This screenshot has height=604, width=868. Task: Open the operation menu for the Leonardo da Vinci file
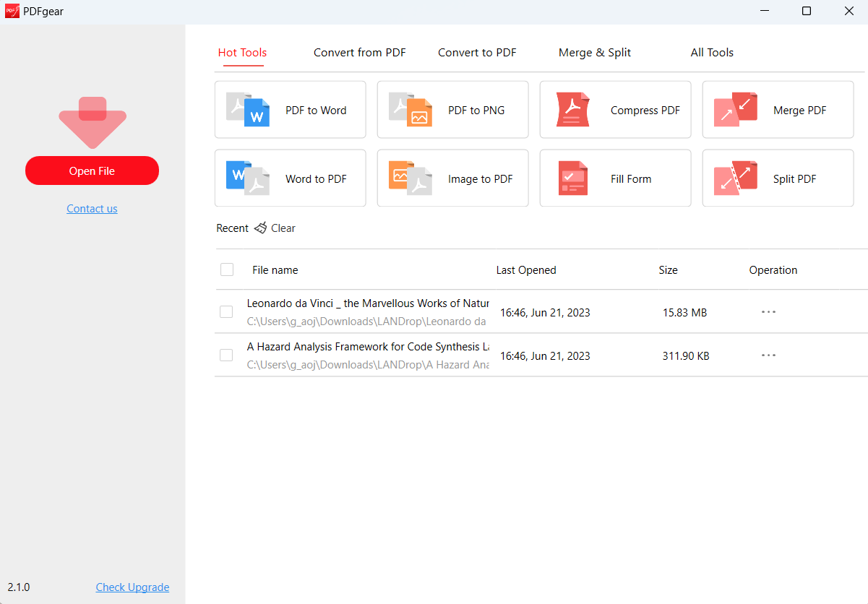tap(768, 311)
